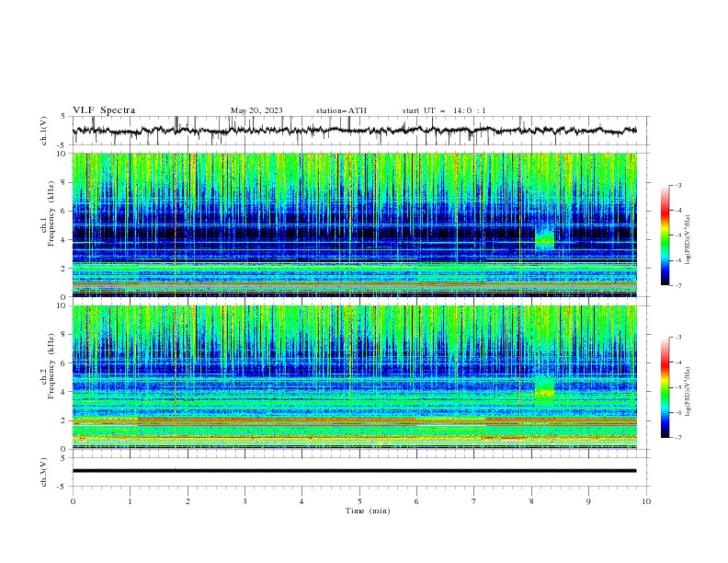Image resolution: width=728 pixels, height=563 pixels.
Task: Click the "station=ATH" header label
Action: click(x=341, y=110)
